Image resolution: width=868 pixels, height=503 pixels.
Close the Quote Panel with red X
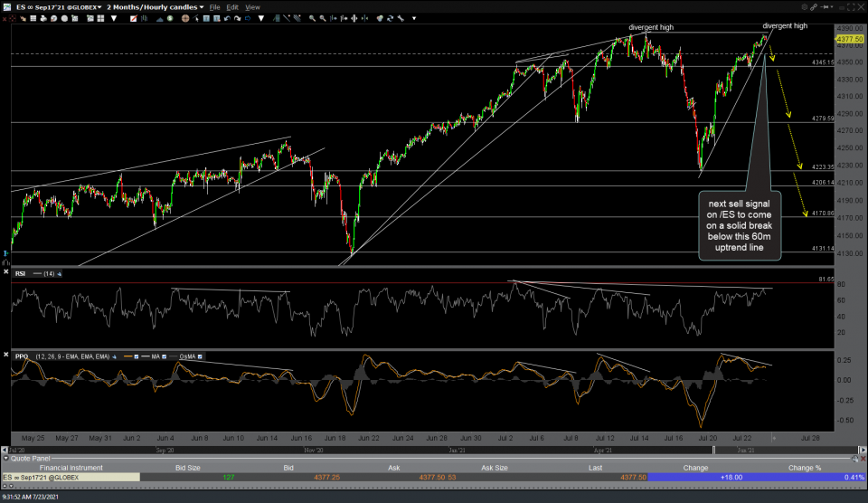tap(863, 459)
